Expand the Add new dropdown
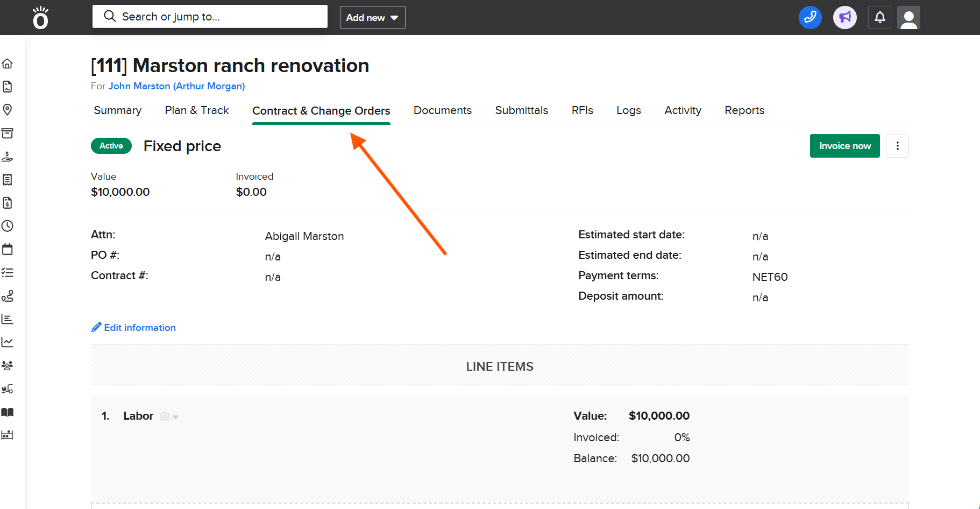The height and width of the screenshot is (509, 980). point(372,18)
